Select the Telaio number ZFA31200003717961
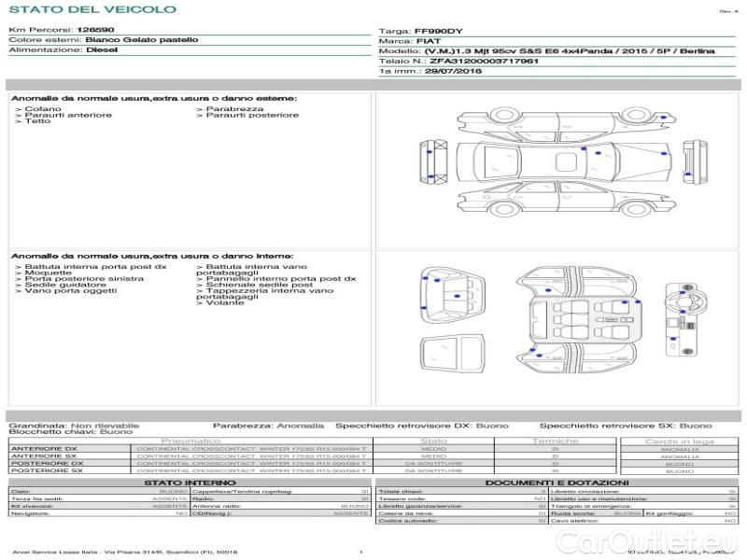Image resolution: width=747 pixels, height=560 pixels. pyautogui.click(x=484, y=61)
